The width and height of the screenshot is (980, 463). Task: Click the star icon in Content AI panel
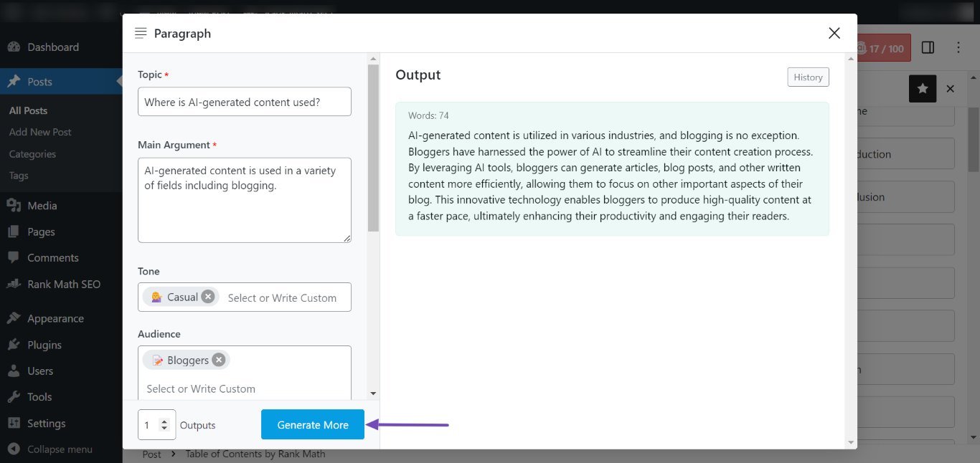coord(923,88)
